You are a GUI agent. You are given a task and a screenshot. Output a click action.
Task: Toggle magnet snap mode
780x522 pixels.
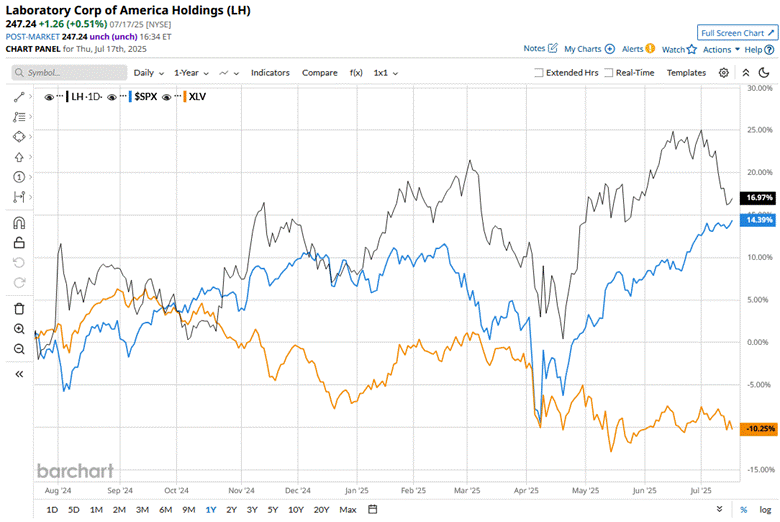point(19,222)
